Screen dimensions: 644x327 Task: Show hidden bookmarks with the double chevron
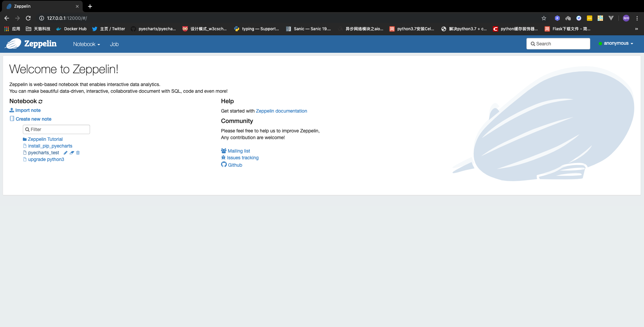click(636, 29)
